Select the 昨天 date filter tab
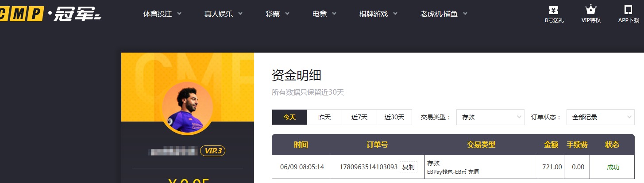Viewport: 644px width, 183px height. [x=324, y=117]
